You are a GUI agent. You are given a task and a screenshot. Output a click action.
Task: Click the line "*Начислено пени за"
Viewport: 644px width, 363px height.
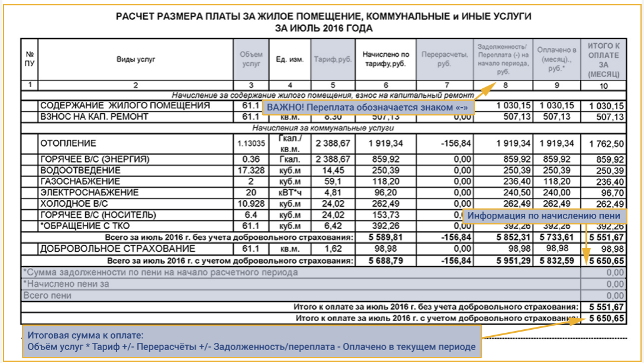pyautogui.click(x=66, y=284)
